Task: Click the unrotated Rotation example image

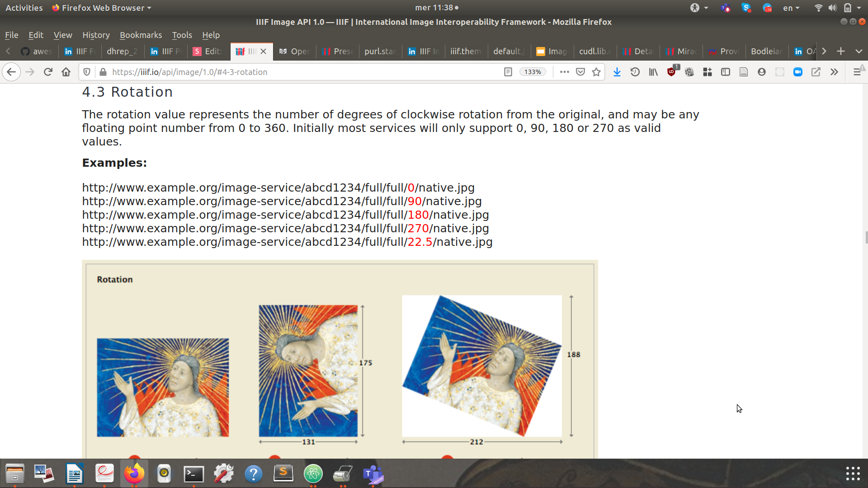Action: point(163,388)
